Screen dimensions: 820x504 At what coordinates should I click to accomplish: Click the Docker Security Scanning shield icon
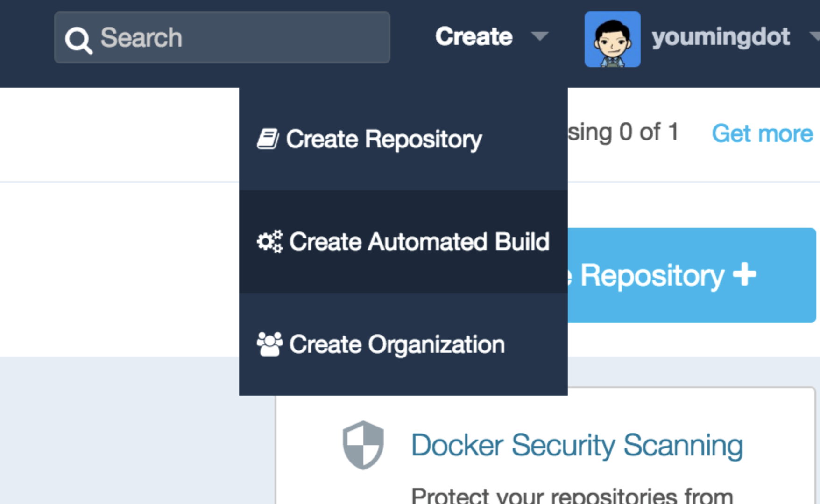tap(363, 445)
